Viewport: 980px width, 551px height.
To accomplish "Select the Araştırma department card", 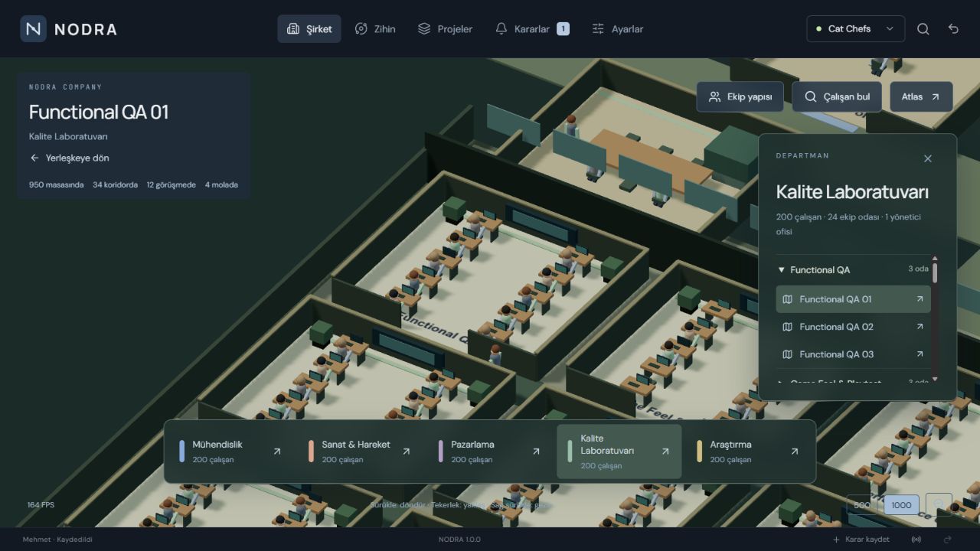I will tap(748, 452).
